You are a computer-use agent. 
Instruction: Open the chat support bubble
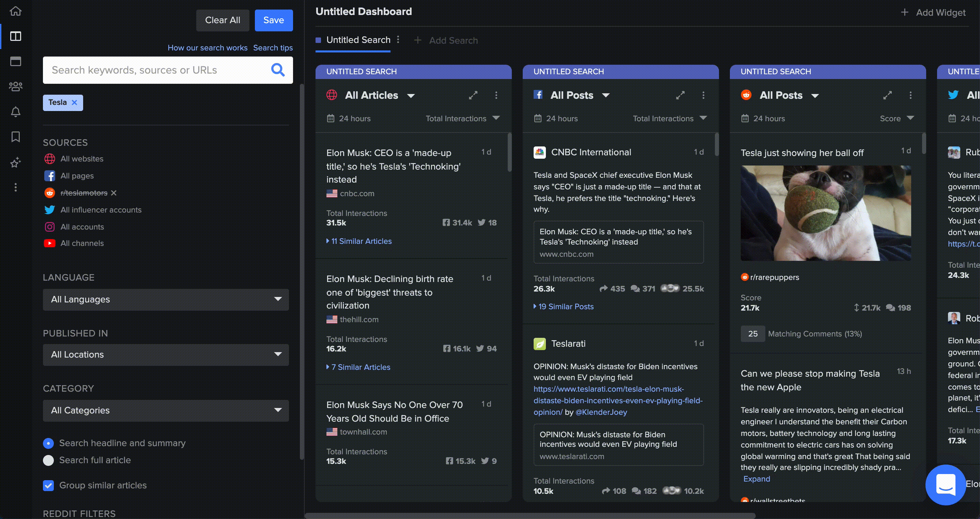pos(945,485)
